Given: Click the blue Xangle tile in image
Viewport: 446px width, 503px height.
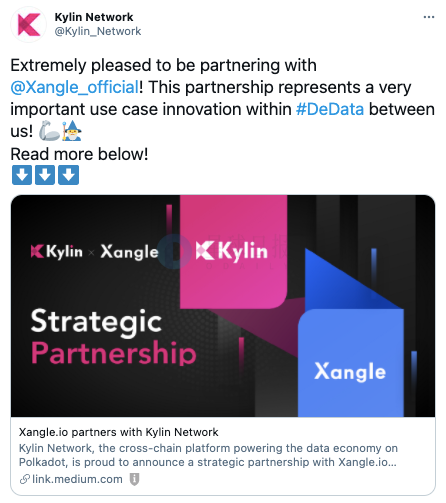Looking at the screenshot, I should click(351, 363).
